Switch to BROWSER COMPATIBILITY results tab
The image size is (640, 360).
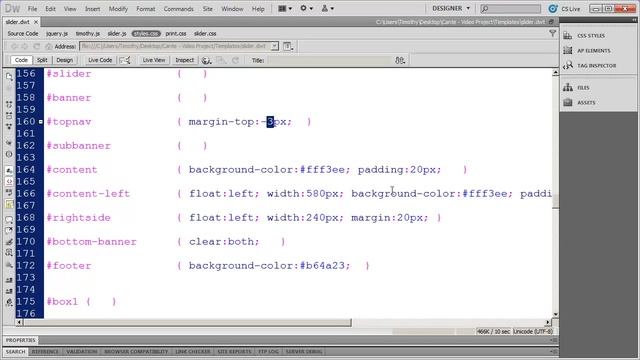136,351
